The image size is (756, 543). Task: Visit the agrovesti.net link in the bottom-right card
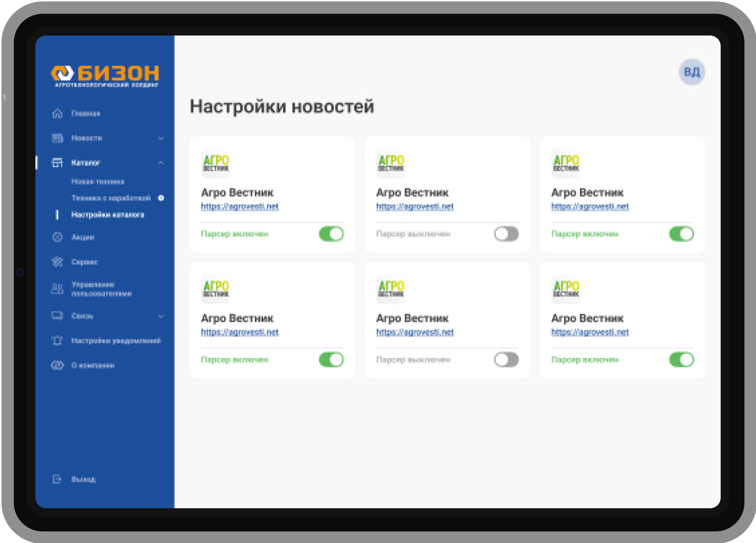point(590,332)
